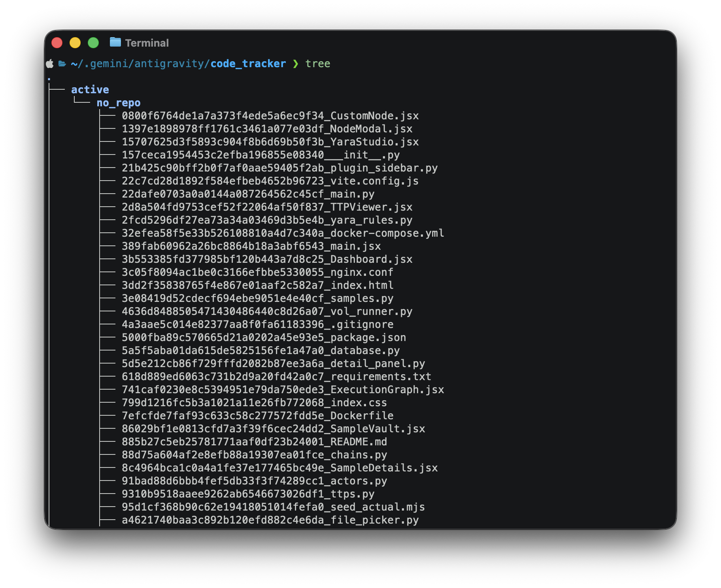Click the tree command text in the prompt
Image resolution: width=721 pixels, height=588 pixels.
(318, 64)
